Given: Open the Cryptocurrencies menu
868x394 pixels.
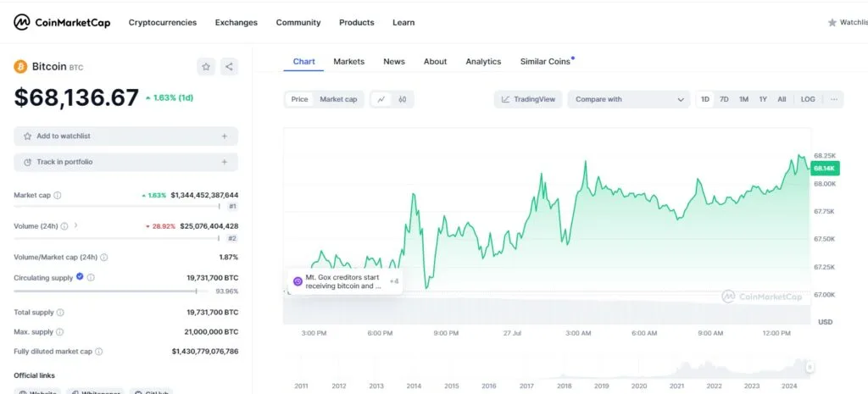Looking at the screenshot, I should [163, 23].
